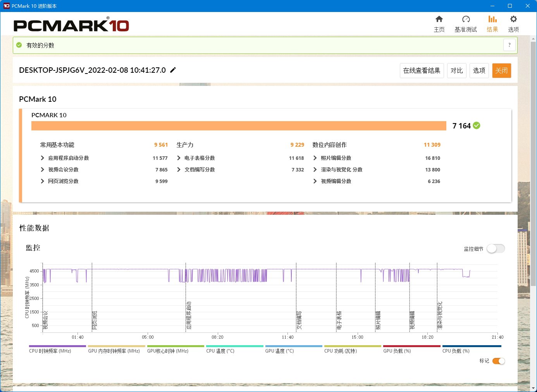Image resolution: width=537 pixels, height=392 pixels.
Task: Expand 文档编写分数 row
Action: click(x=179, y=169)
